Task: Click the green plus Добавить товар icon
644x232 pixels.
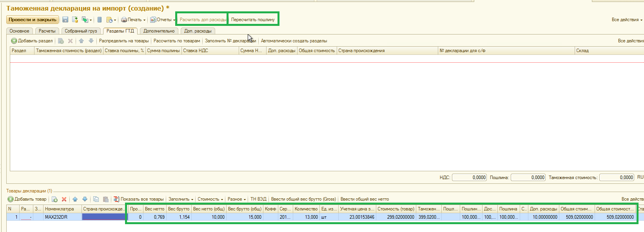Action: [11, 199]
